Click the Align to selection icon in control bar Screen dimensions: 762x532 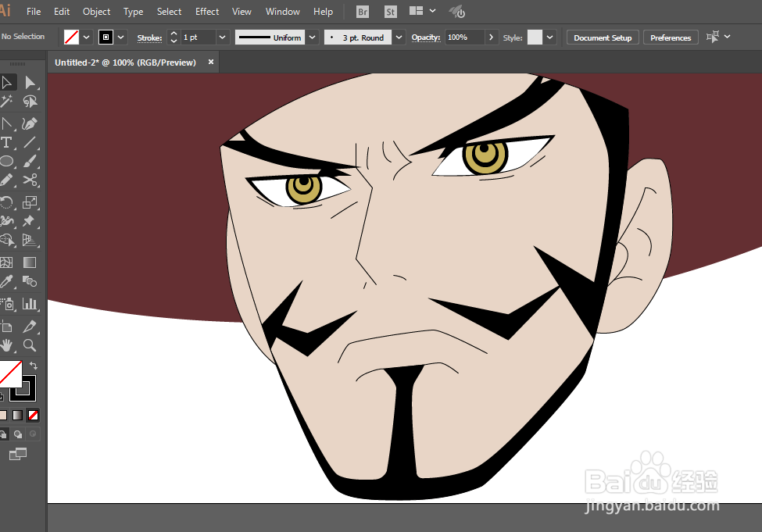click(x=713, y=37)
